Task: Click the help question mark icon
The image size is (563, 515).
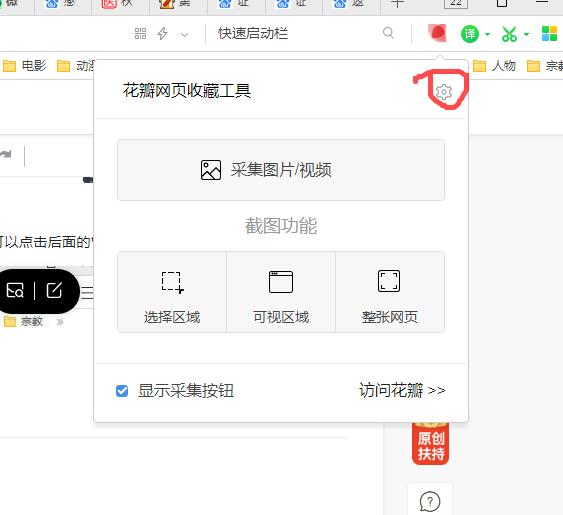Action: (430, 501)
